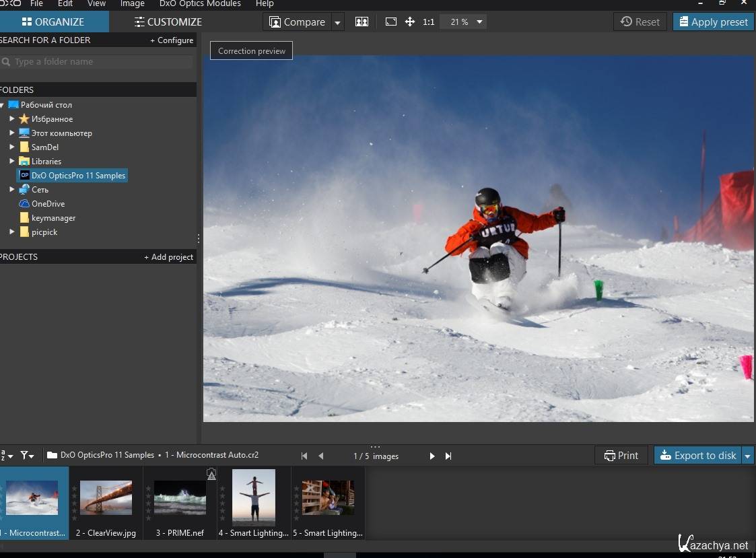This screenshot has height=558, width=756.
Task: Click in the folder name search field
Action: pos(101,62)
